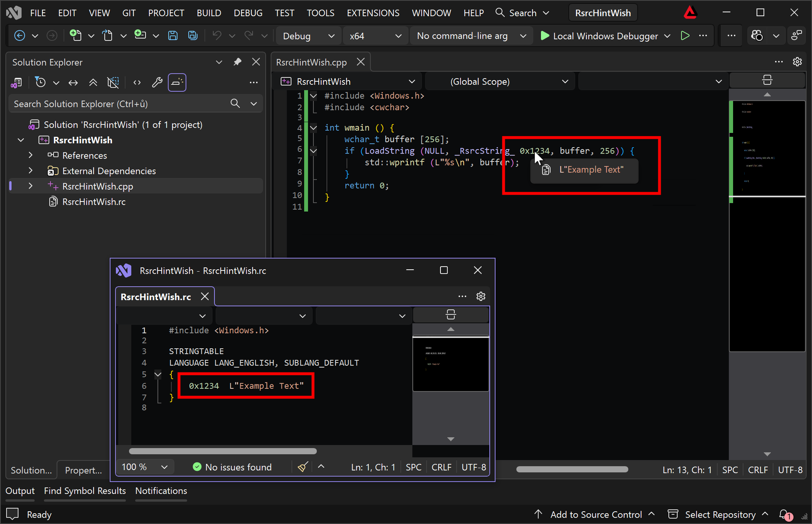Click the Search box in title bar
This screenshot has height=524, width=812.
[523, 13]
